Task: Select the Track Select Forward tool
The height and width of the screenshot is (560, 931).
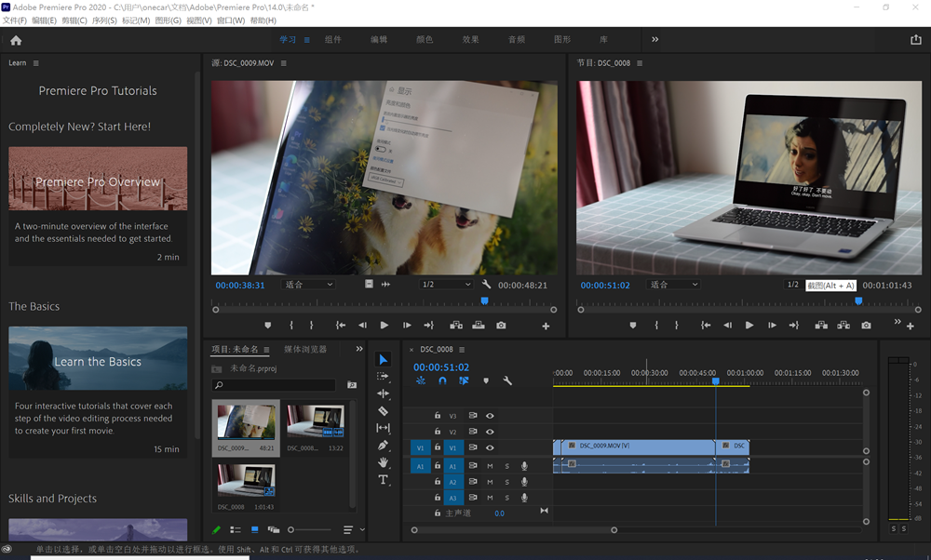Action: click(x=383, y=377)
